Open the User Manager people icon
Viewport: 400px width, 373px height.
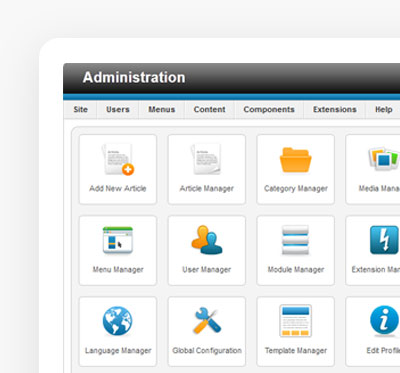207,240
